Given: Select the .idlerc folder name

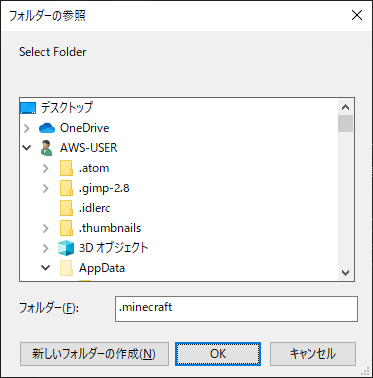Looking at the screenshot, I should [94, 208].
